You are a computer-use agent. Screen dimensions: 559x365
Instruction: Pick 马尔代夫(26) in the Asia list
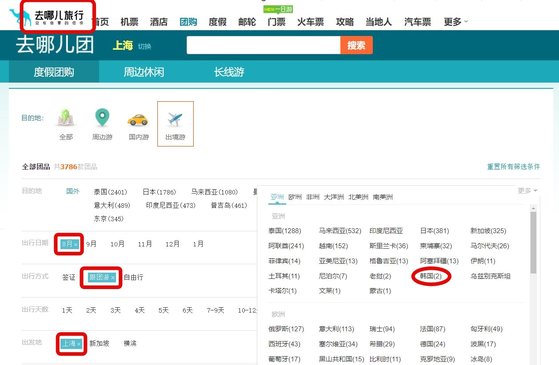coord(490,246)
